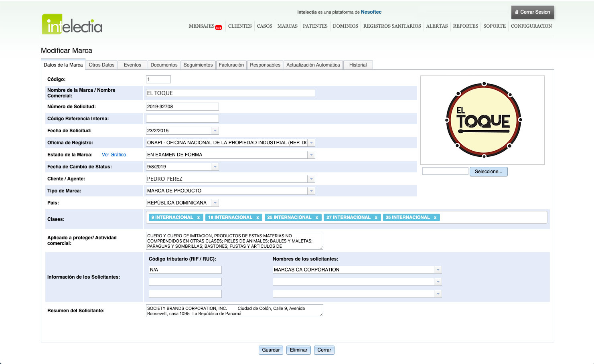The width and height of the screenshot is (594, 364).
Task: Remove the 9 INTERNACIONAL class tag
Action: [x=198, y=218]
